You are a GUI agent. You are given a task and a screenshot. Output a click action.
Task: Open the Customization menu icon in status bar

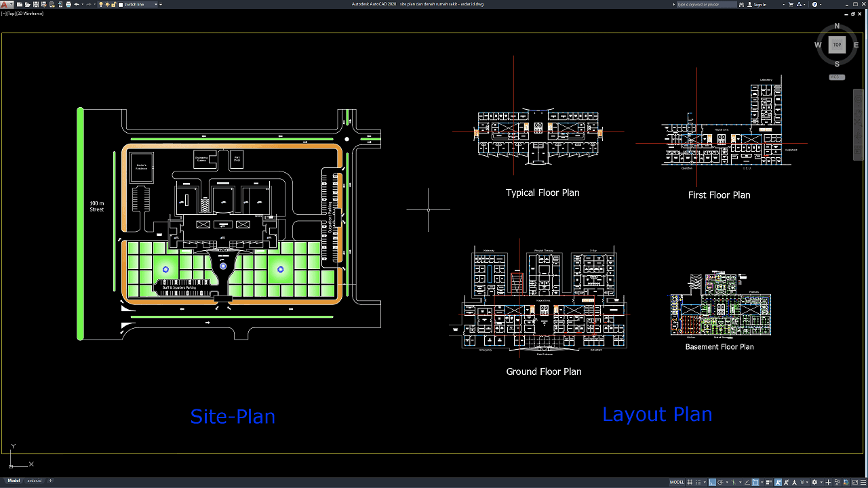point(863,482)
